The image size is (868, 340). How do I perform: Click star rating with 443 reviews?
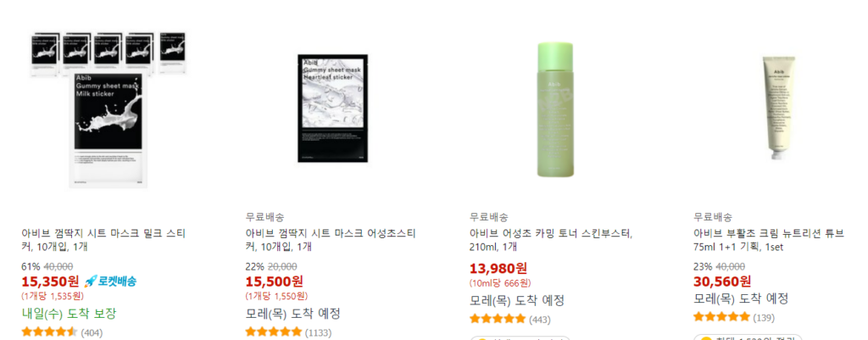pyautogui.click(x=498, y=319)
